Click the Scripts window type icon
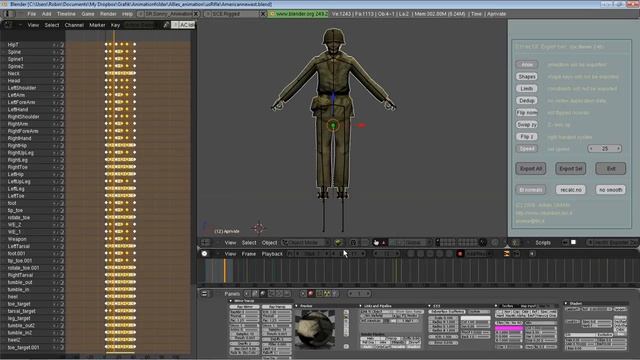The image size is (640, 360). [515, 242]
